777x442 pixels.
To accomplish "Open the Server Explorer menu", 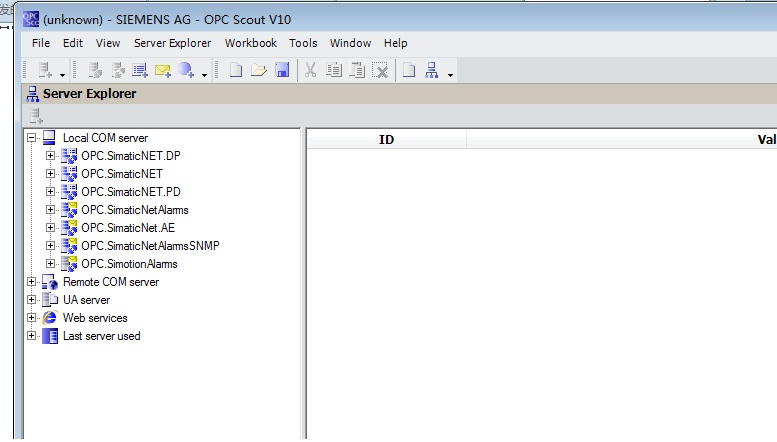I will pos(172,43).
